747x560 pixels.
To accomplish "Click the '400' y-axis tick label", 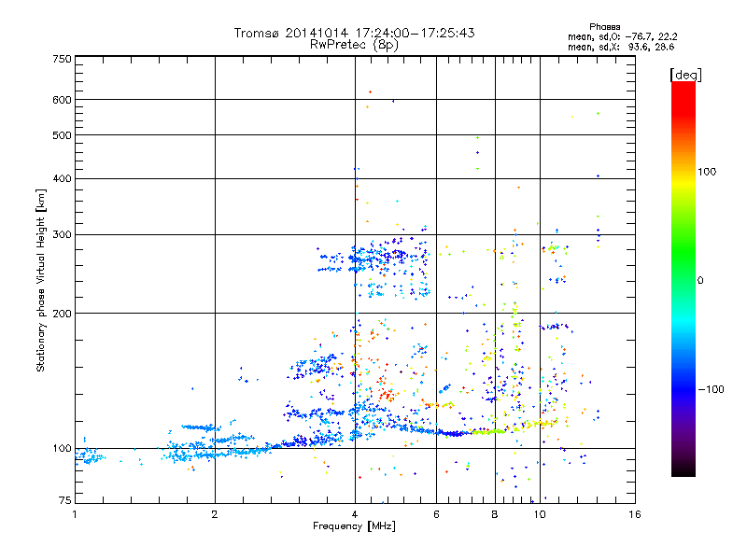I will coord(62,178).
